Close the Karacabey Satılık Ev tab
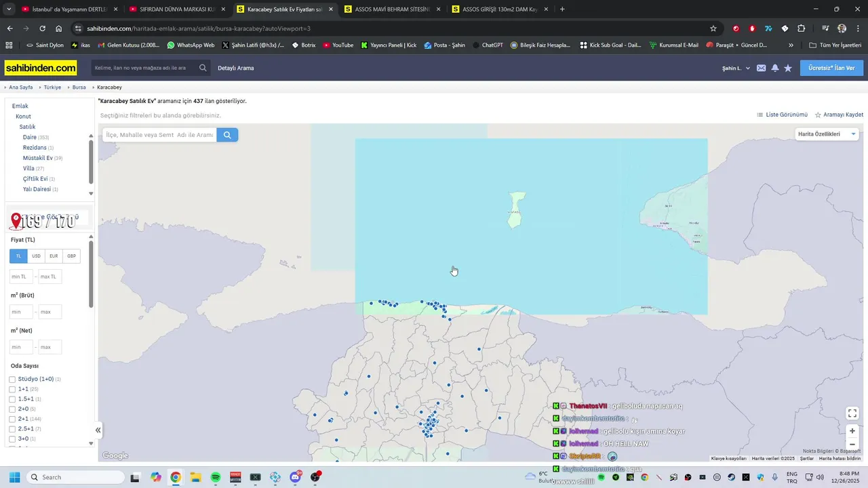 coord(331,9)
